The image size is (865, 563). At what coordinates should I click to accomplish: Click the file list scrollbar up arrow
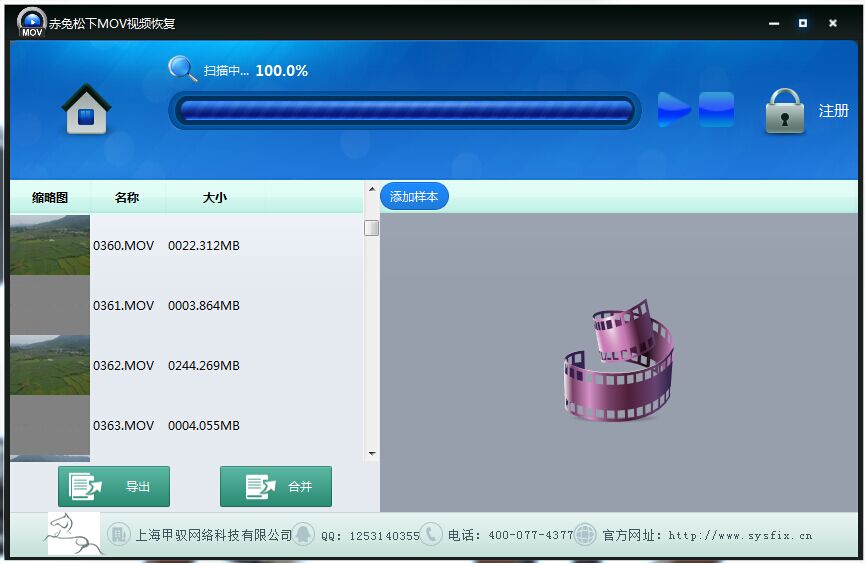[372, 189]
